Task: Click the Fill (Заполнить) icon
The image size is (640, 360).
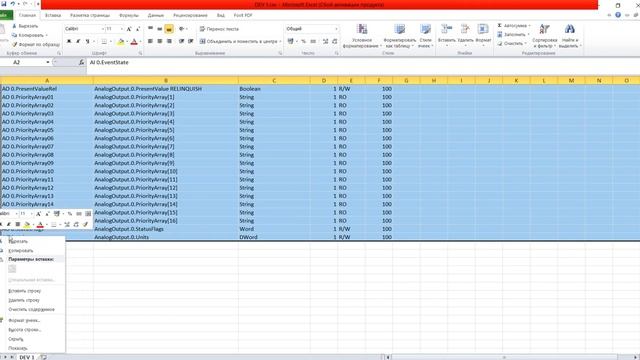Action: coord(500,35)
